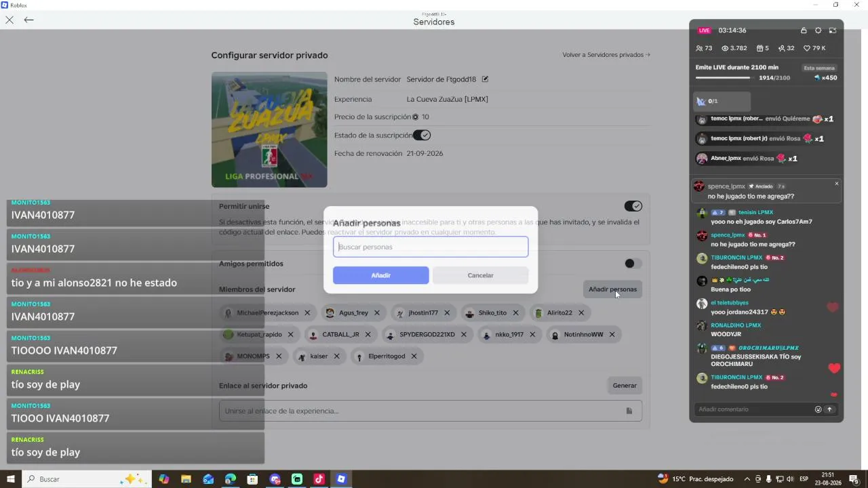The height and width of the screenshot is (488, 868).
Task: Open the La Cueva ZuaZua thumbnail
Action: [x=269, y=129]
